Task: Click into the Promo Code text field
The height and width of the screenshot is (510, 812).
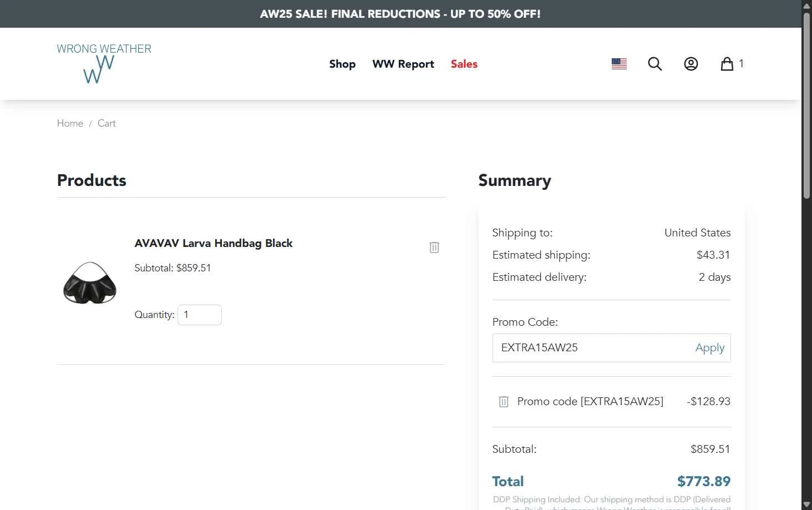Action: click(x=591, y=348)
